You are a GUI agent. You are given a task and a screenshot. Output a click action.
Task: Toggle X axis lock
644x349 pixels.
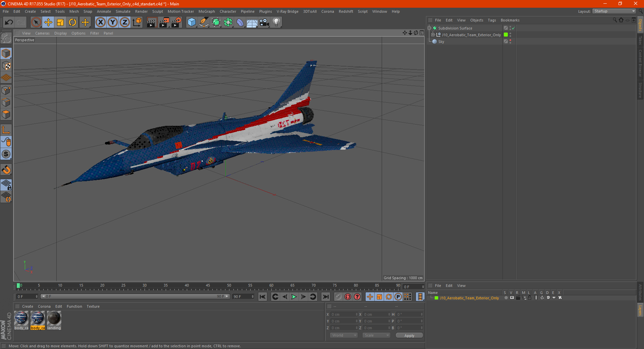point(100,22)
